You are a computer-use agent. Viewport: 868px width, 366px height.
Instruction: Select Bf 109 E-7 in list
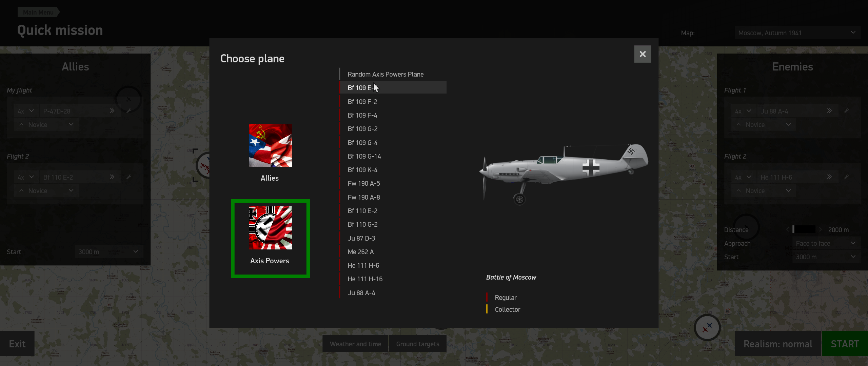click(393, 88)
